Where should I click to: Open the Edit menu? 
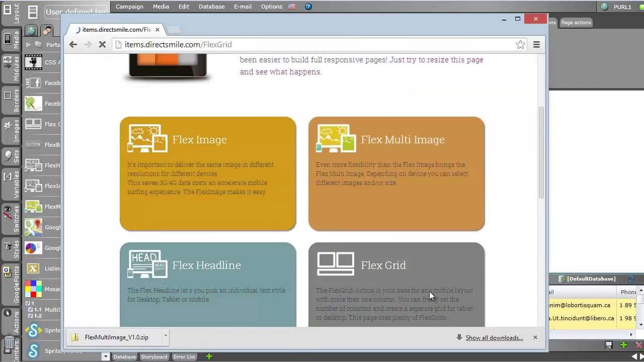point(184,7)
